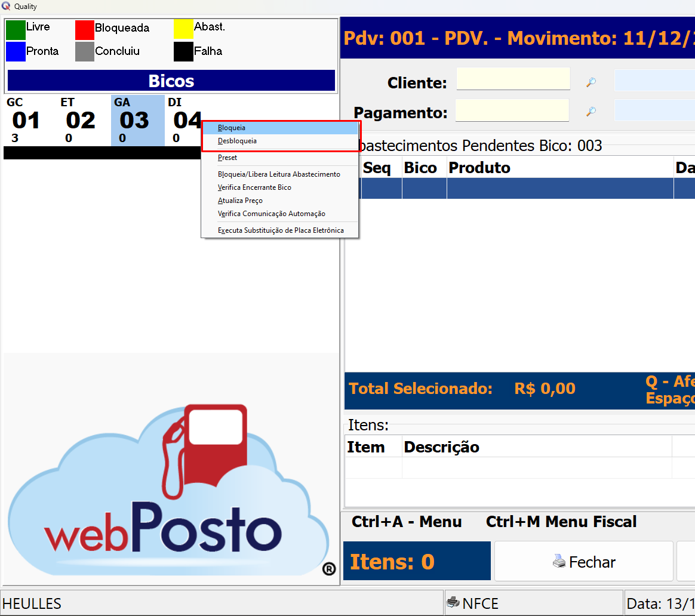This screenshot has height=616, width=695.
Task: Select Bloqueia in the context menu
Action: 279,128
